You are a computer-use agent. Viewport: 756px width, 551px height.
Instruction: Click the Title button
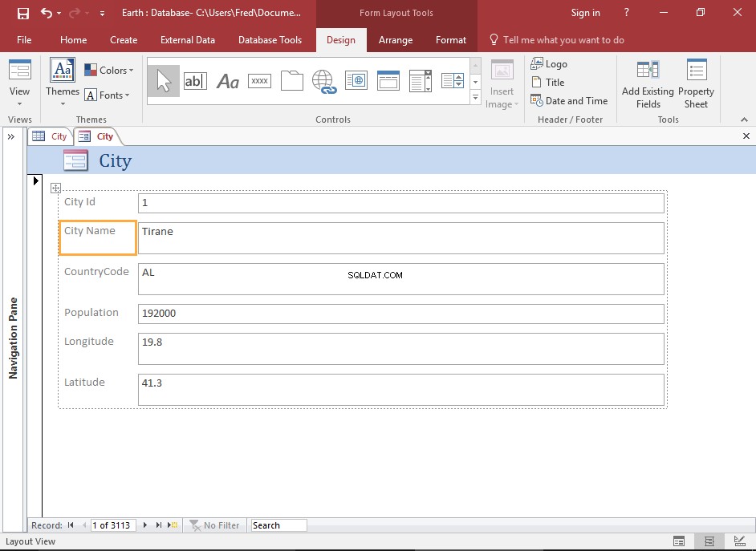click(x=547, y=83)
